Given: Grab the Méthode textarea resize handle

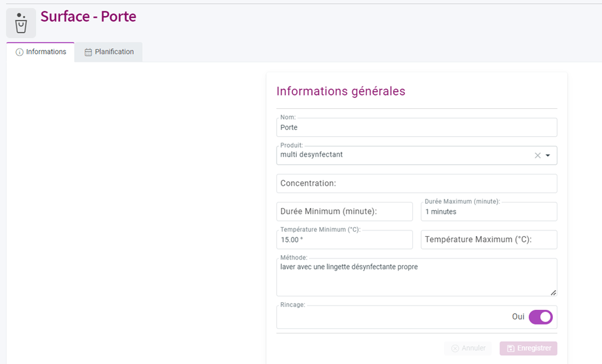Looking at the screenshot, I should pyautogui.click(x=553, y=293).
